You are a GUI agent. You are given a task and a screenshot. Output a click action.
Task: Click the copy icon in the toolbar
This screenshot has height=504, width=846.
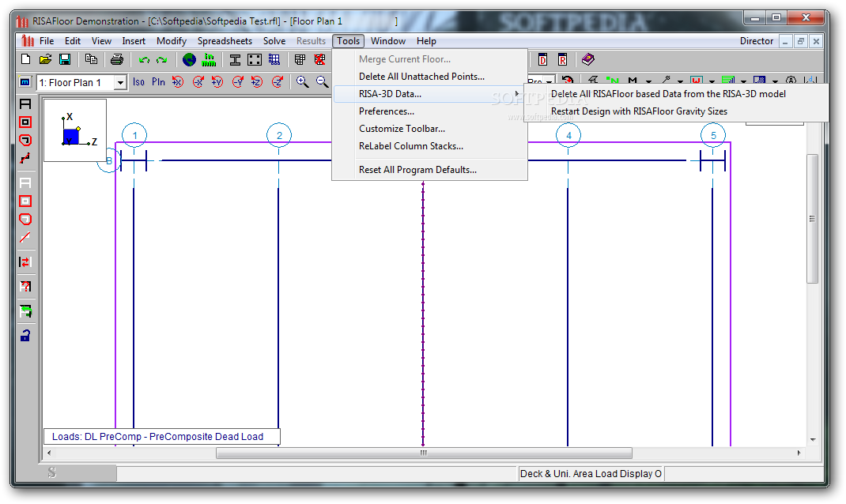(x=91, y=59)
